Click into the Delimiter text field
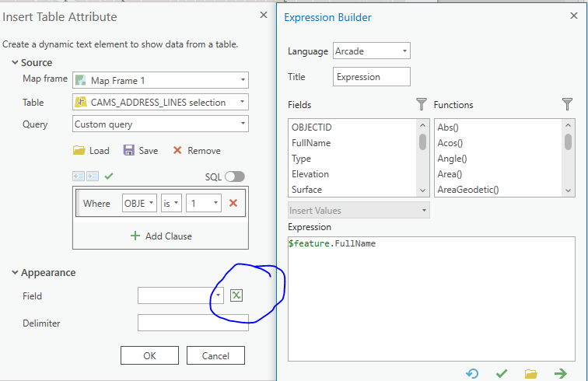The height and width of the screenshot is (381, 588). 192,323
